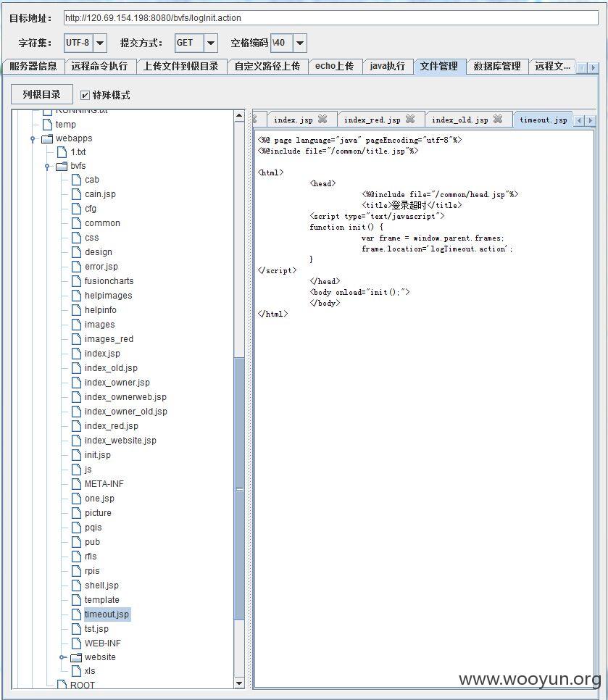Open the 数据库管理 tab
Image resolution: width=608 pixels, height=700 pixels.
pyautogui.click(x=497, y=67)
